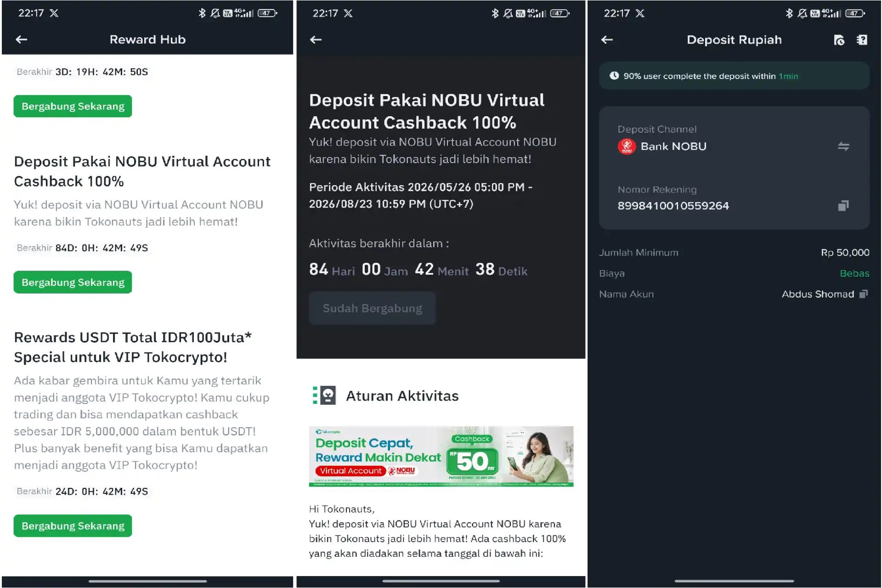Copy the Nomor Rekening account number
882x588 pixels.
[x=843, y=205]
